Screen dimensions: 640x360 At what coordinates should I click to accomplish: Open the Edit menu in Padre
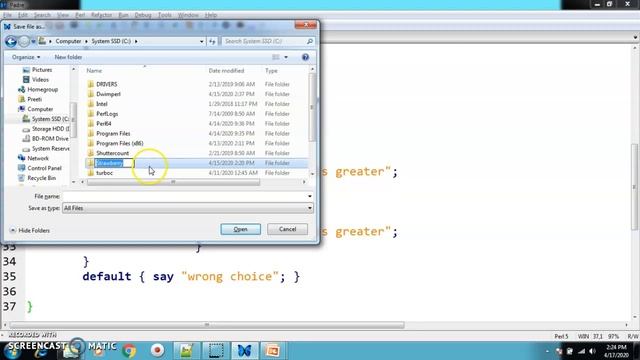[x=23, y=15]
